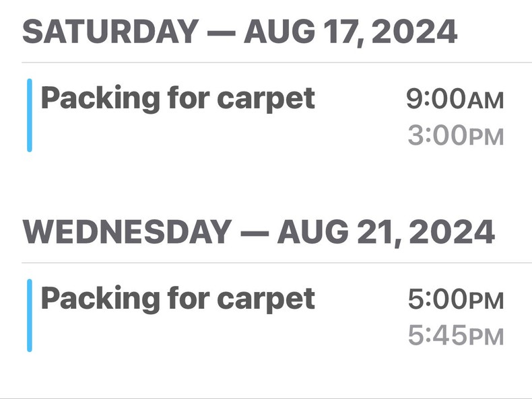The height and width of the screenshot is (399, 532).
Task: Open Wednesday's Packing for carpet event
Action: [177, 298]
